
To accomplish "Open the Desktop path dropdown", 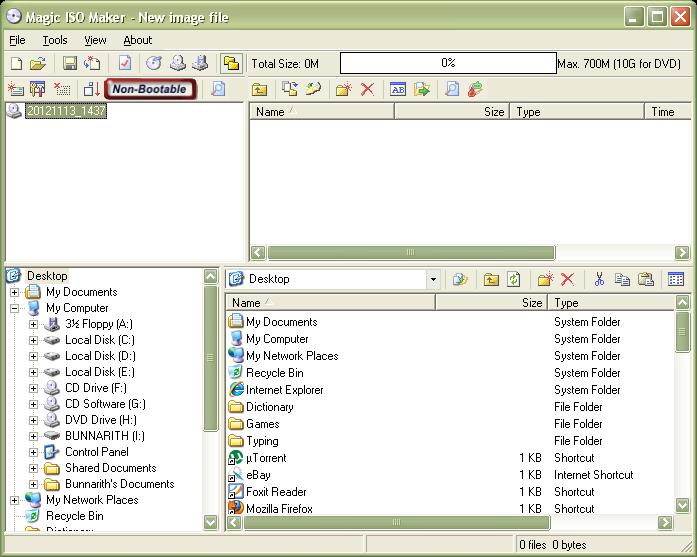I will coord(433,280).
